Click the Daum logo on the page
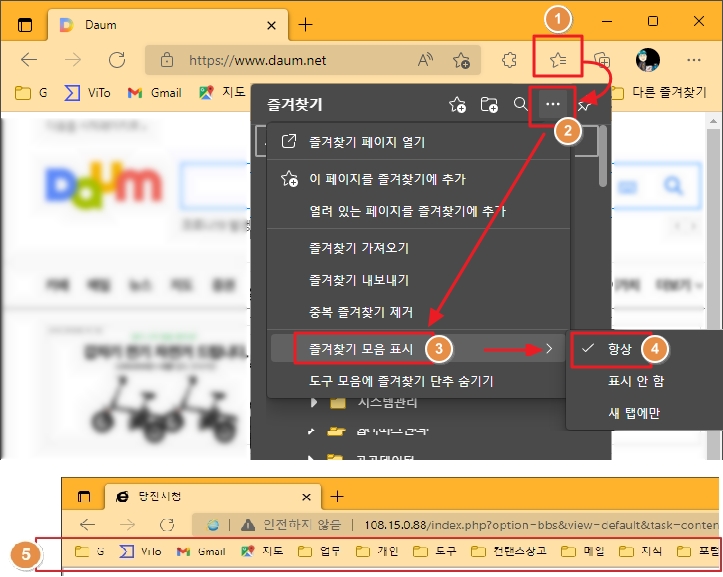This screenshot has width=723, height=577. pos(104,185)
